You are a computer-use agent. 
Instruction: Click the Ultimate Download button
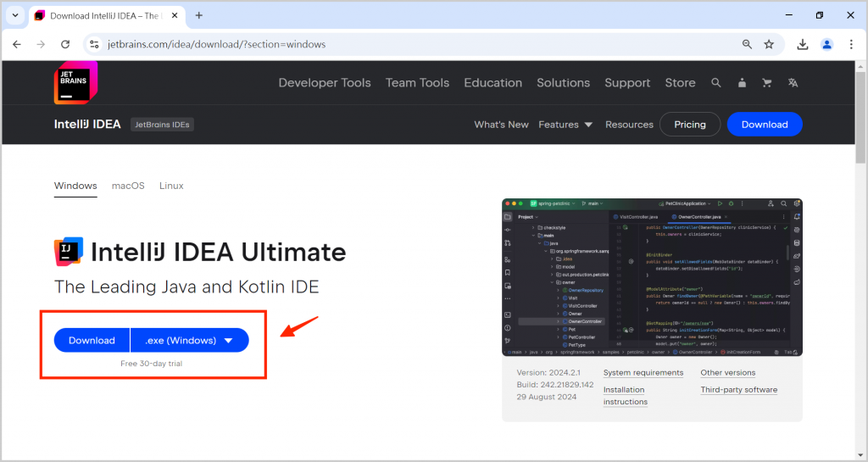pyautogui.click(x=92, y=340)
